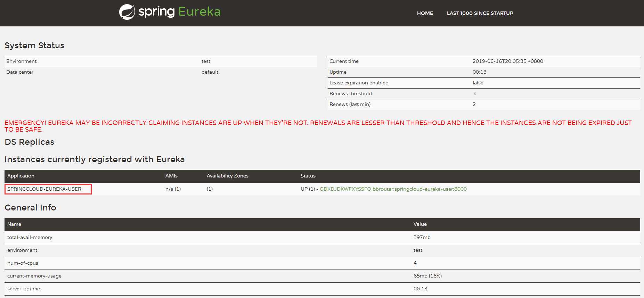
Task: Click the spring Eureka brand title
Action: click(179, 11)
